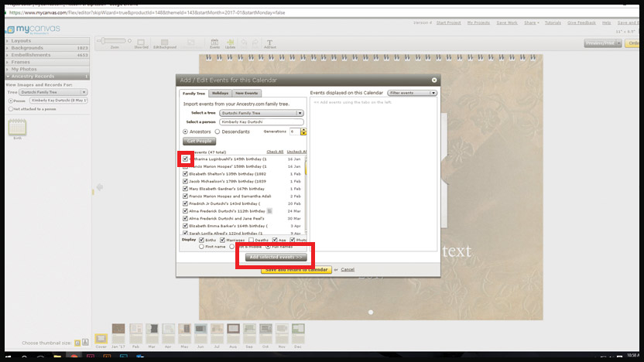Screen dimensions: 644x362
Task: Open the Events tool in the toolbar
Action: (x=214, y=43)
